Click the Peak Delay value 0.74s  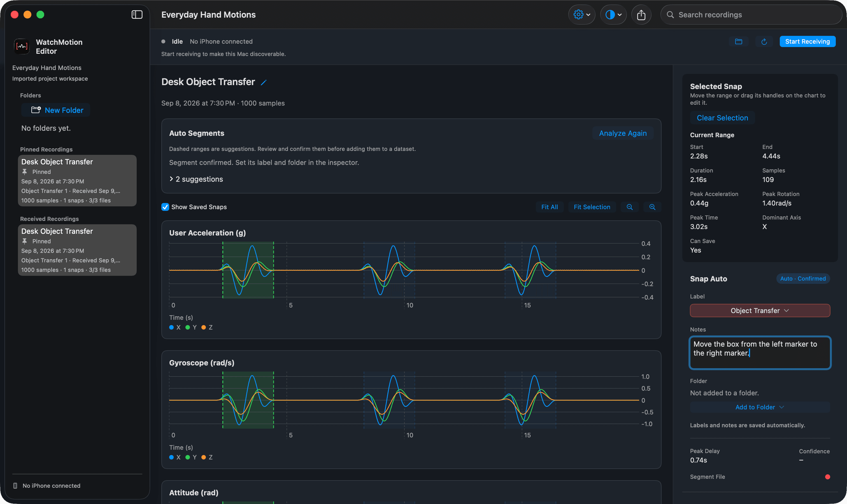click(x=699, y=460)
